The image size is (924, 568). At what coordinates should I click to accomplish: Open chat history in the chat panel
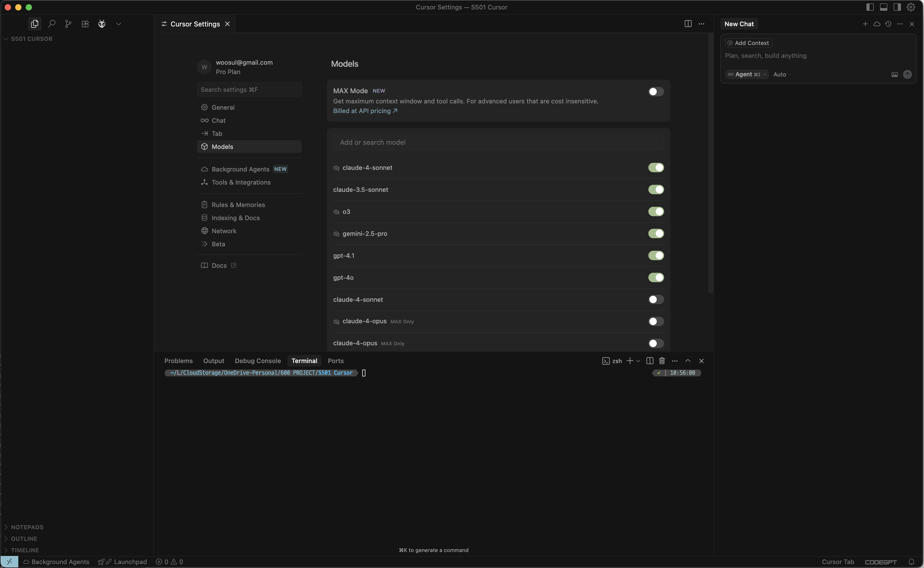tap(888, 24)
